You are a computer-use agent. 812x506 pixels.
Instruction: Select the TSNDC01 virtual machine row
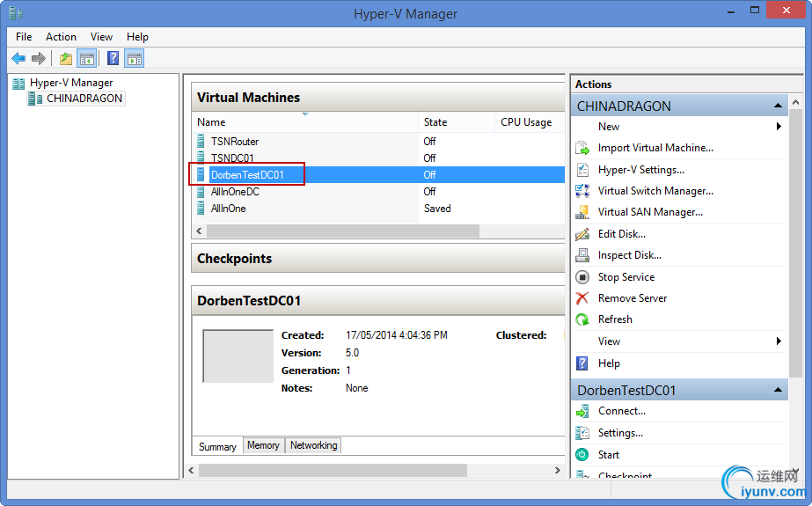(x=378, y=158)
